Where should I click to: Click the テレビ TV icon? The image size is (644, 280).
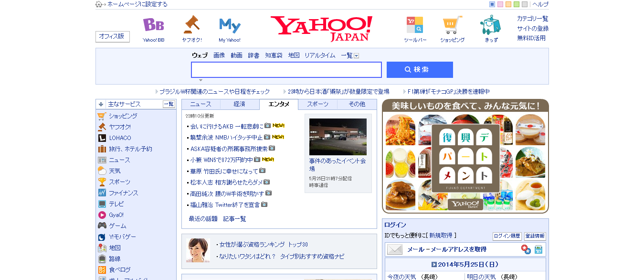[102, 204]
